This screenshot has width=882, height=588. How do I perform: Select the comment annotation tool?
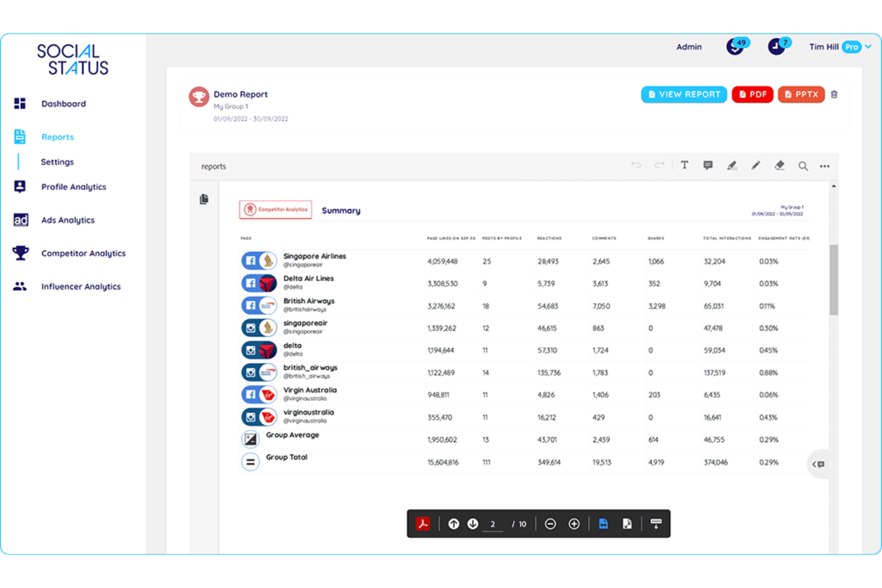[x=708, y=166]
